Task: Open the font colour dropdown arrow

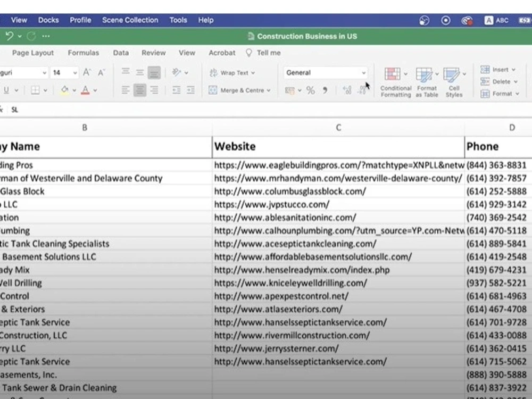Action: coord(95,90)
